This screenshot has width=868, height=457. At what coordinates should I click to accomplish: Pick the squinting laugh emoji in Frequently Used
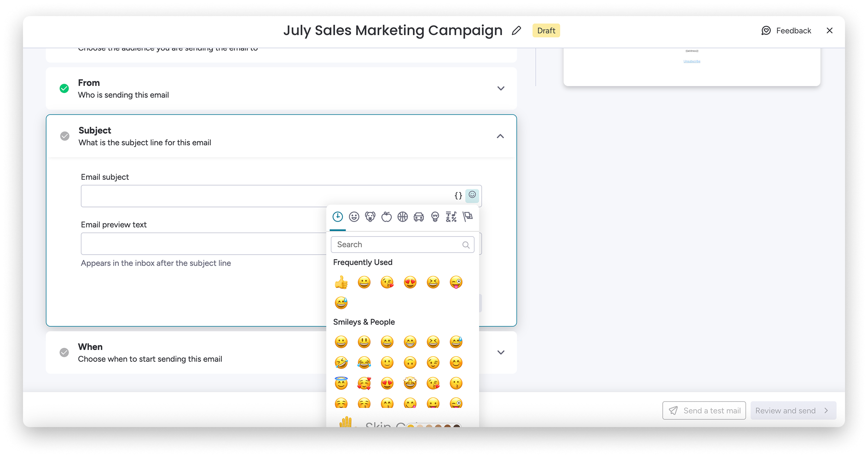pos(433,282)
